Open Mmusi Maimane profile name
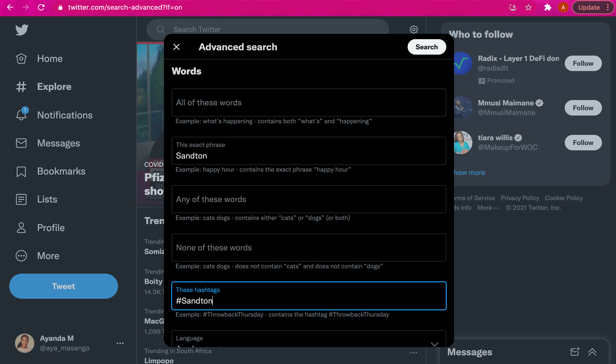 pos(506,103)
